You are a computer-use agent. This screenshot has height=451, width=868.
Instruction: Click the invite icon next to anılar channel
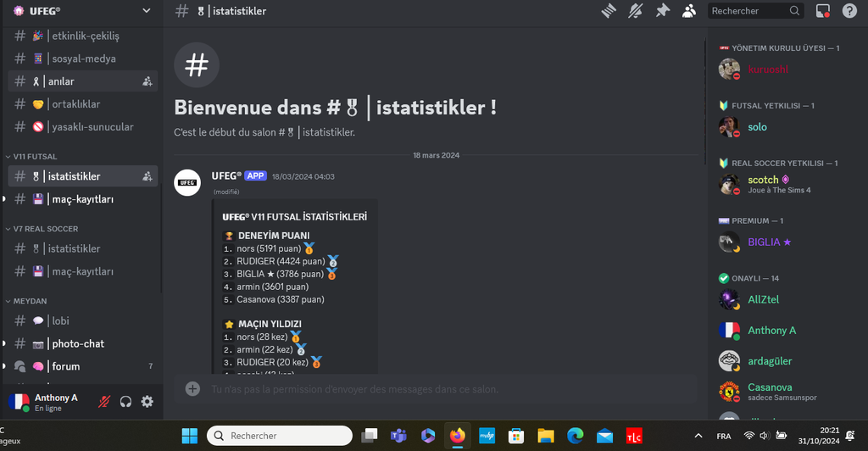[x=147, y=81]
